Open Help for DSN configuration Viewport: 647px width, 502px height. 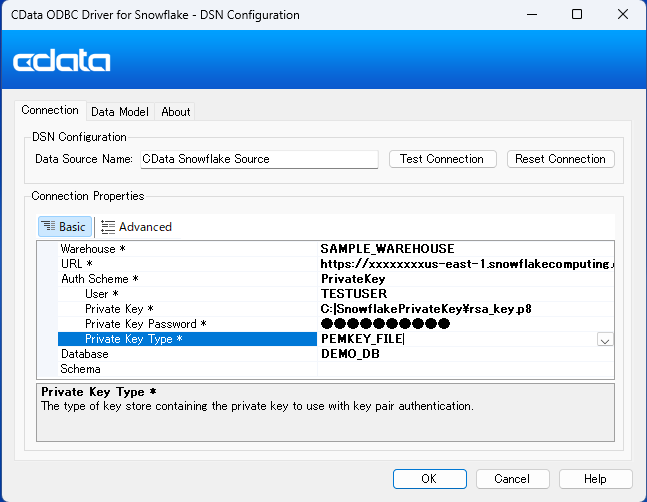click(x=595, y=479)
